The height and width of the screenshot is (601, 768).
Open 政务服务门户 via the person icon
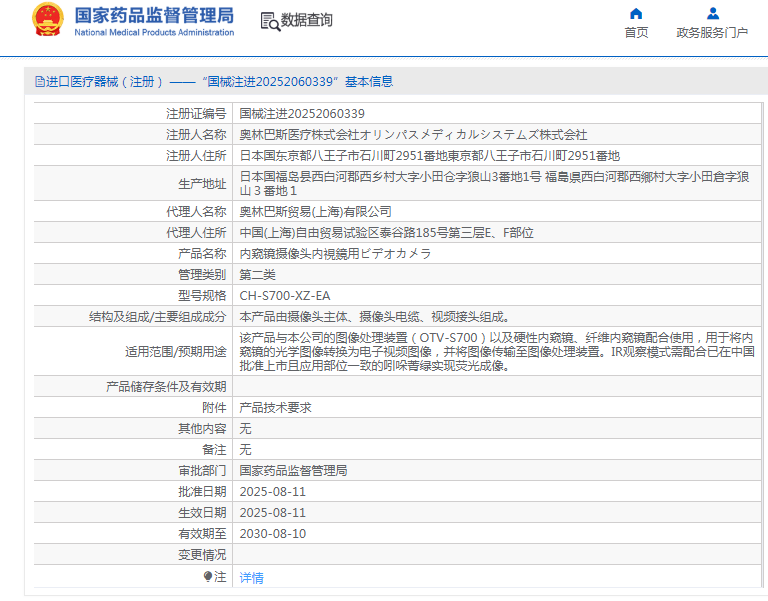713,13
